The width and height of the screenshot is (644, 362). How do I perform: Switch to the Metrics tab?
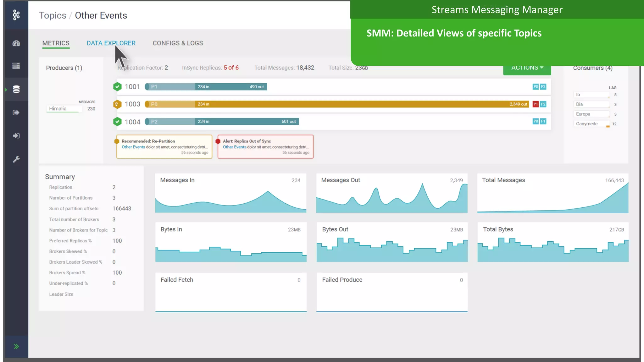[x=56, y=43]
